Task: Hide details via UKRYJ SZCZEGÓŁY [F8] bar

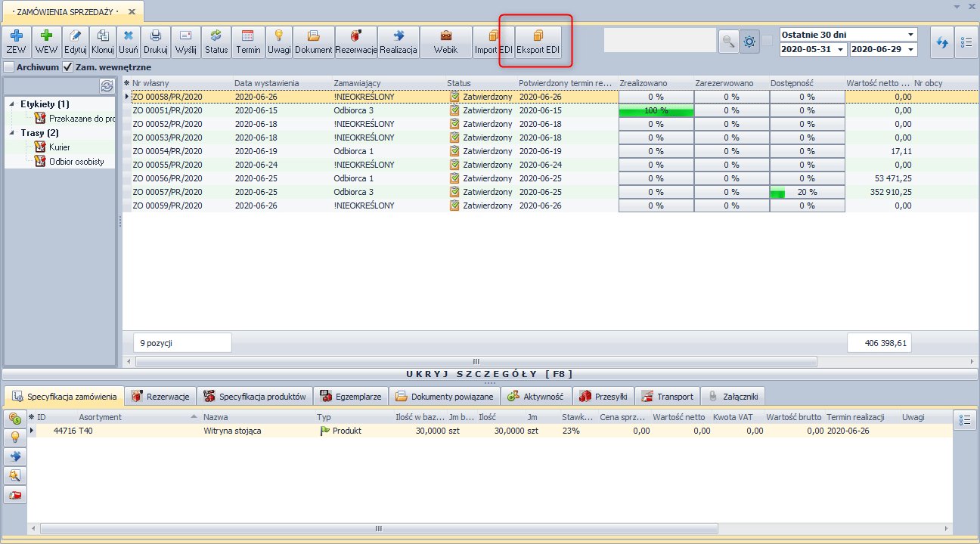Action: click(490, 374)
